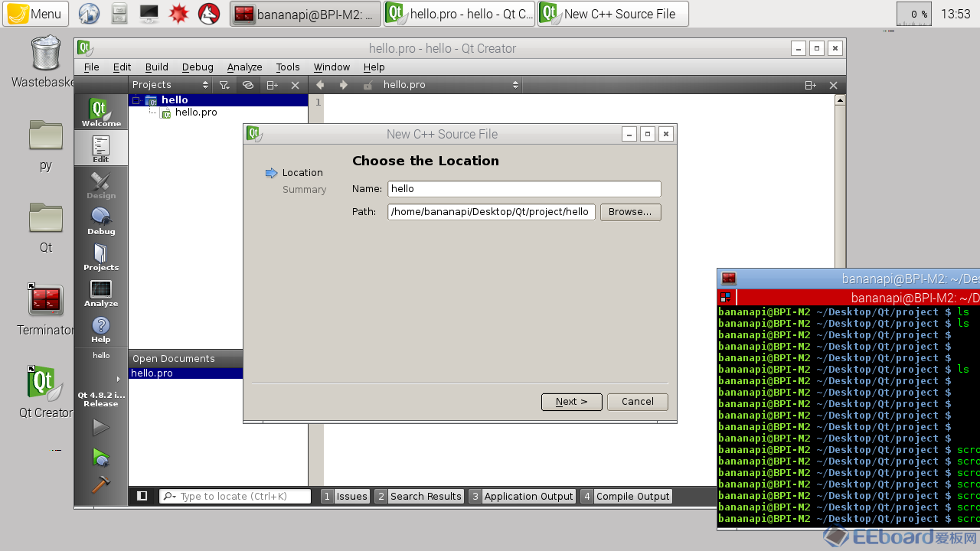Open the terminal launcher in the panel
This screenshot has height=551, width=980.
149,14
